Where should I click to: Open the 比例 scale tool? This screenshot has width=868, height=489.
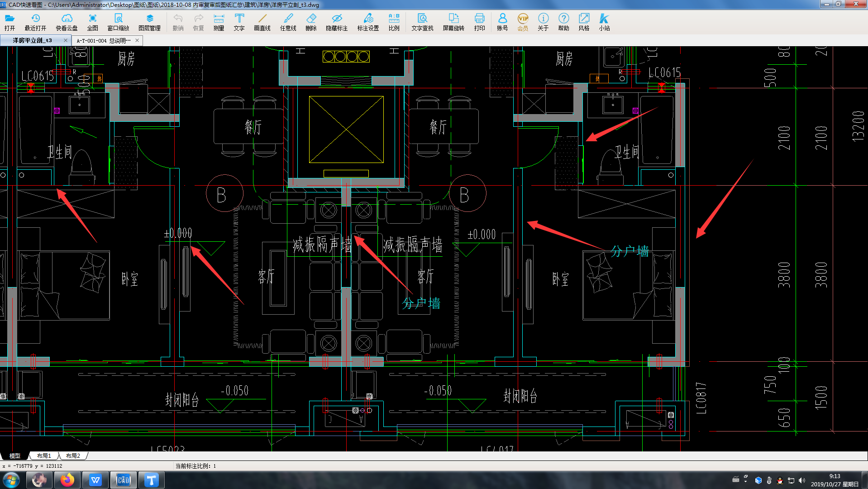394,22
